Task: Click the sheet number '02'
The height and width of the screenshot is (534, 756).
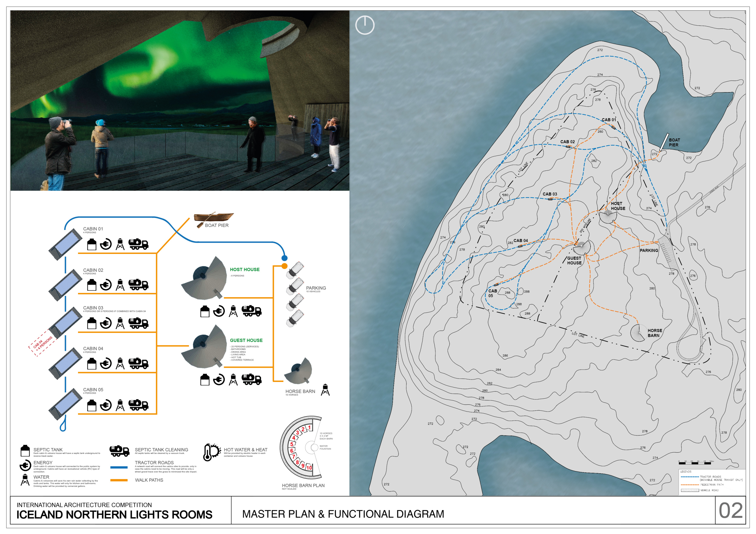Action: pyautogui.click(x=731, y=510)
